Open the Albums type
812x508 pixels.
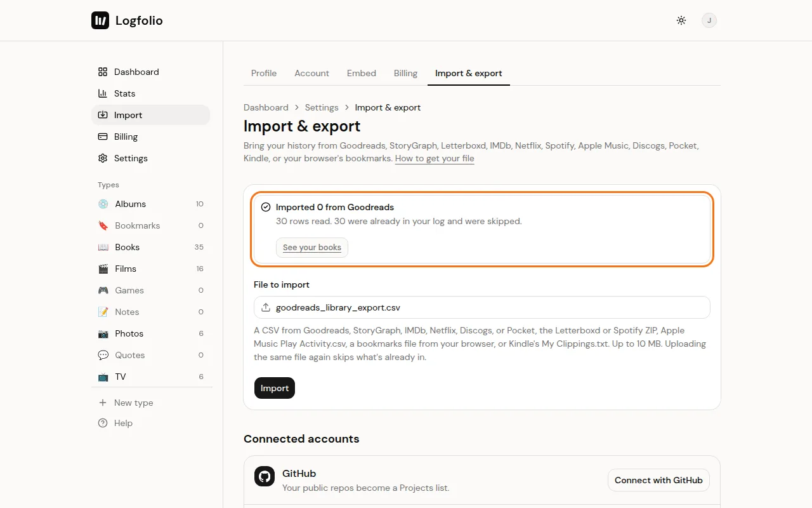point(150,204)
